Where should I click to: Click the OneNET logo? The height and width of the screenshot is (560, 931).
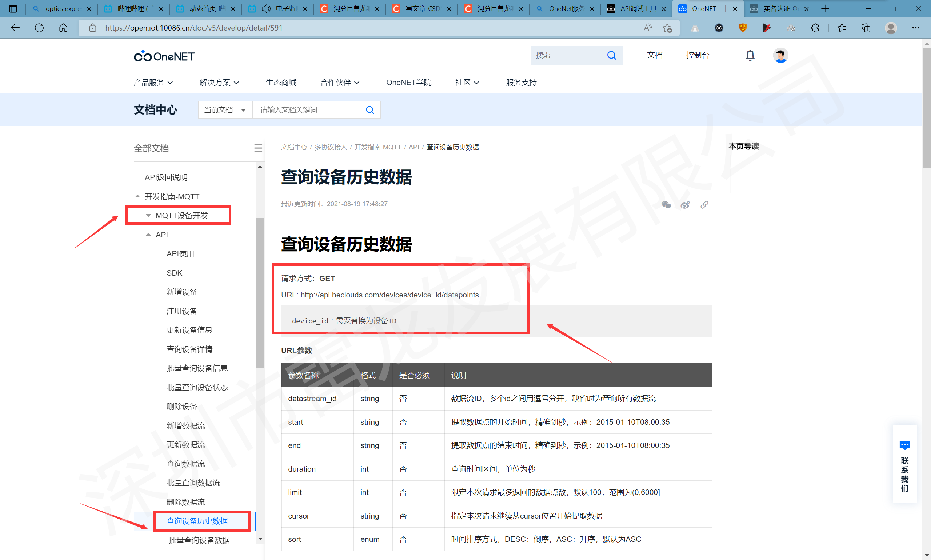click(164, 56)
